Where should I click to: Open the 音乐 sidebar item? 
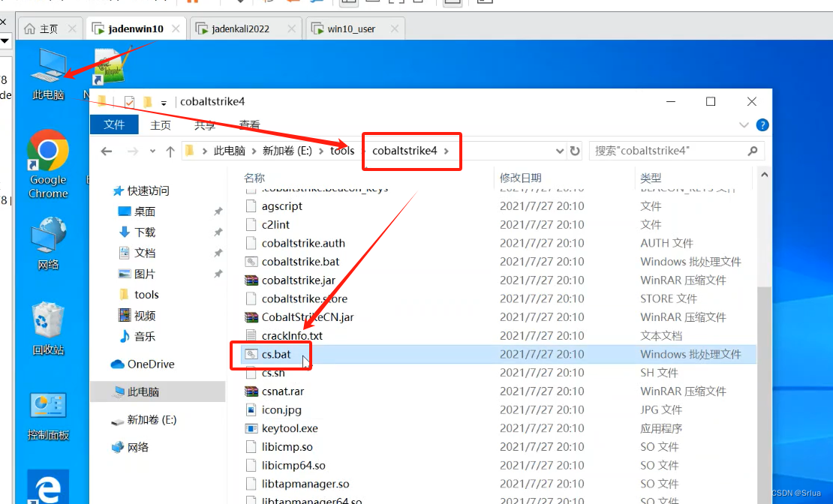point(137,336)
